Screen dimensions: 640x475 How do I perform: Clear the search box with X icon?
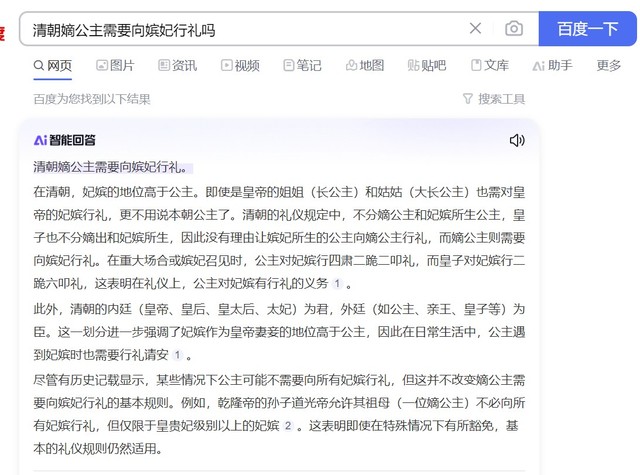point(475,28)
